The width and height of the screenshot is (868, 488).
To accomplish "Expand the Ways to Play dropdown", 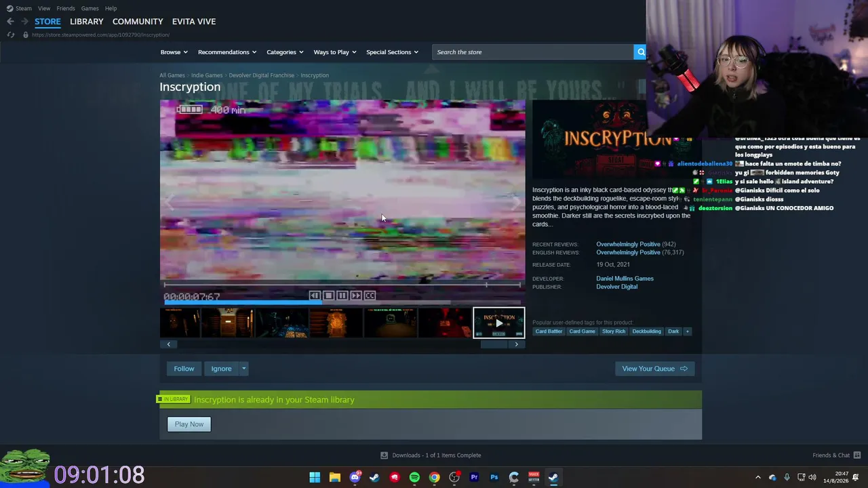I will [335, 52].
